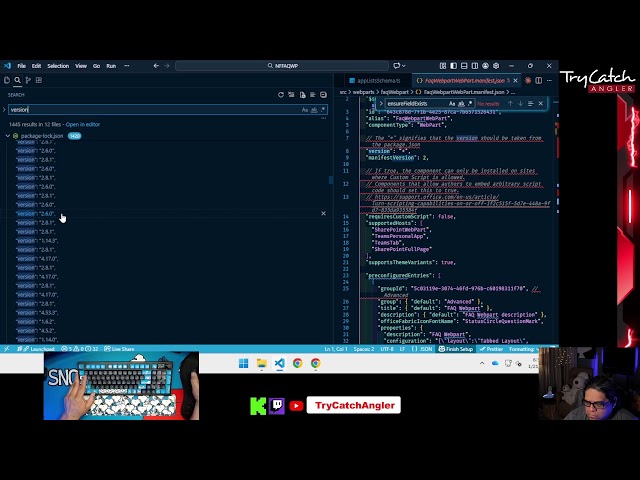Screen dimensions: 640x480
Task: Switch to the FaqWebpartWebPart.manifest.json tab
Action: pos(464,81)
